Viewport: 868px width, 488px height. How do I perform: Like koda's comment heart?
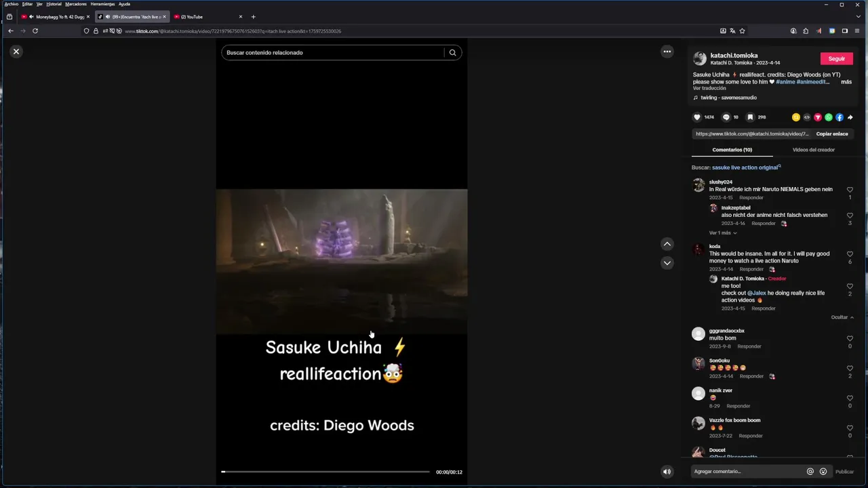850,254
